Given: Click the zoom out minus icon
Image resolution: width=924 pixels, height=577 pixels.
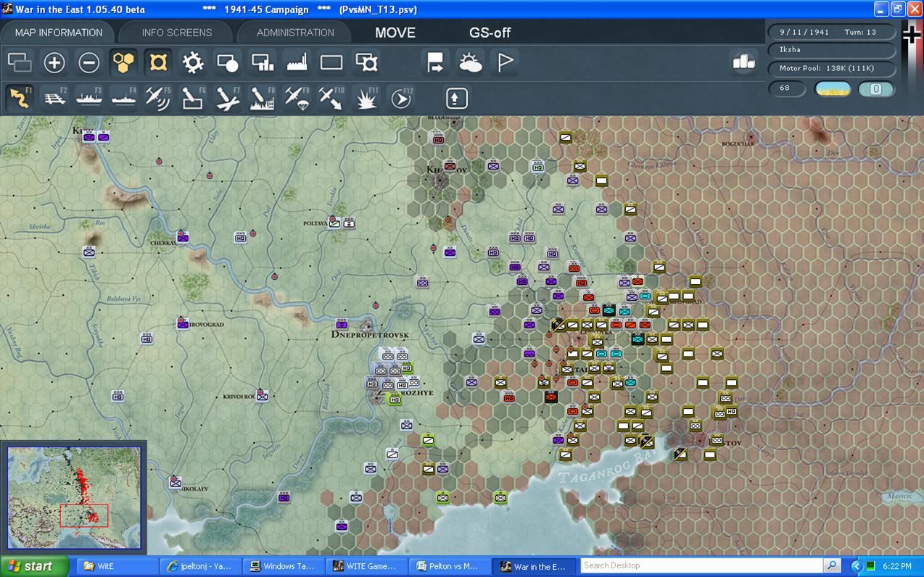Looking at the screenshot, I should coord(89,63).
